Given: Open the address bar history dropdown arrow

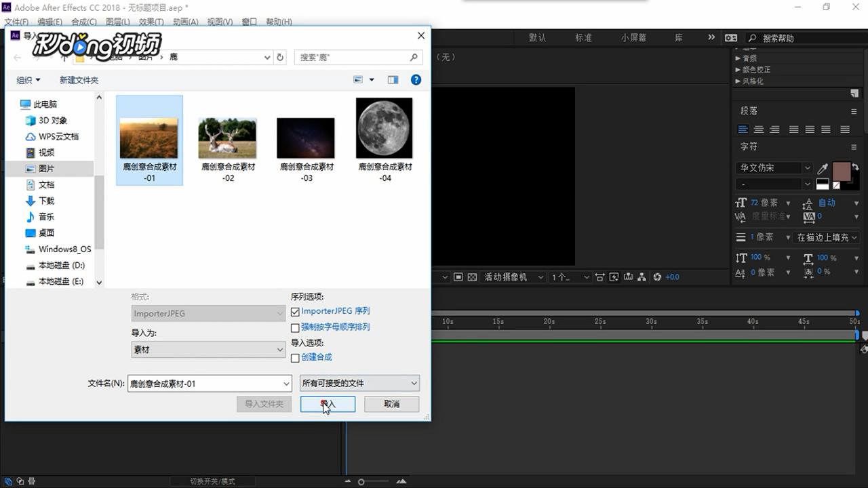Looking at the screenshot, I should 267,58.
